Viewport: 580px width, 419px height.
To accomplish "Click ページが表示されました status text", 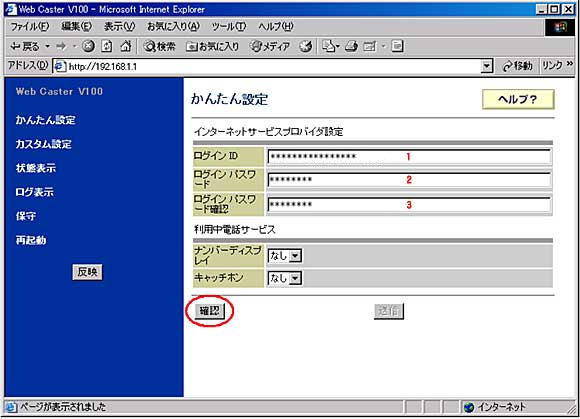I will click(63, 407).
